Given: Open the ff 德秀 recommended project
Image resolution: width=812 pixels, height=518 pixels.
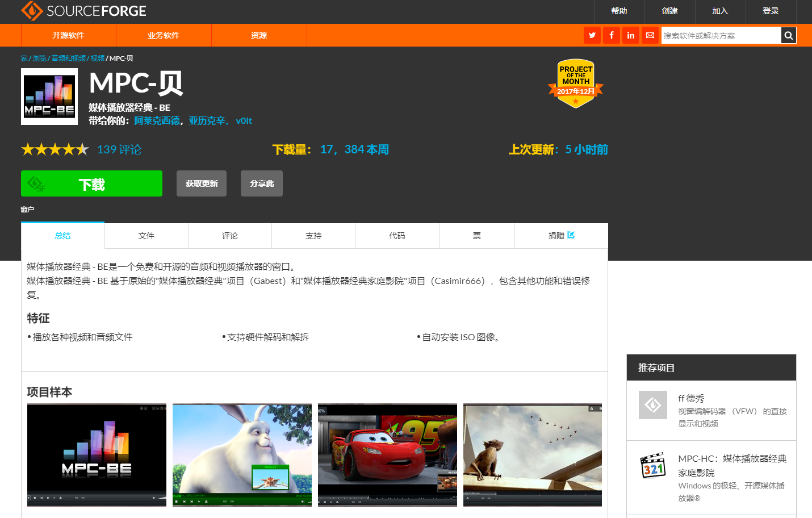Looking at the screenshot, I should 690,398.
